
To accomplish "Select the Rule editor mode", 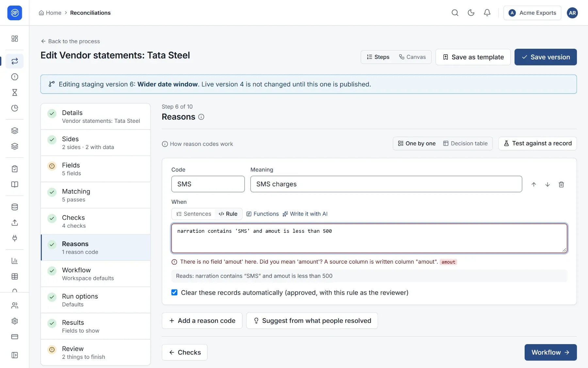I will click(228, 214).
